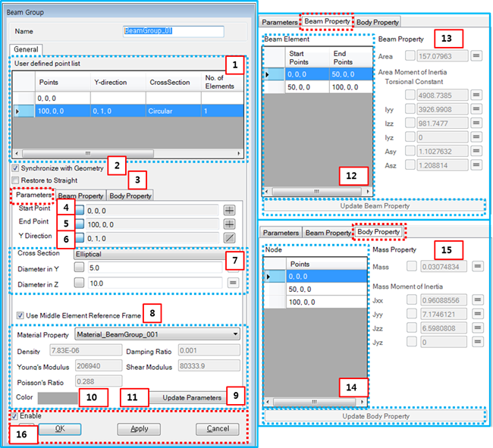Click the Diameter in Z value field
The image size is (493, 448).
(x=155, y=283)
